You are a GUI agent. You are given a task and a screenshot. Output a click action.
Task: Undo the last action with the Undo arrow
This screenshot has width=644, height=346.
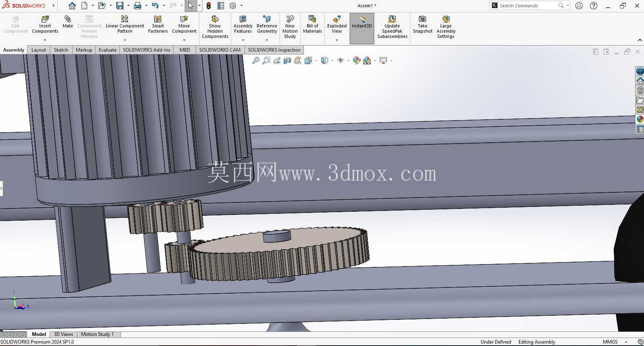(x=155, y=6)
